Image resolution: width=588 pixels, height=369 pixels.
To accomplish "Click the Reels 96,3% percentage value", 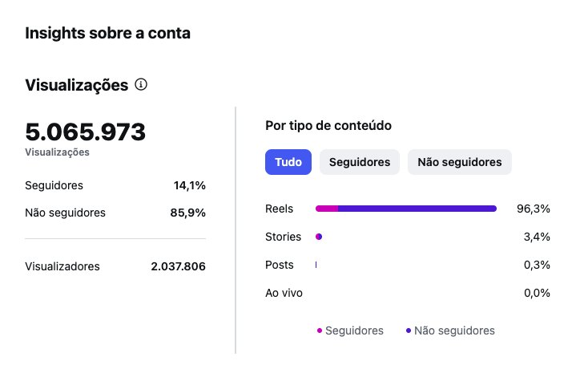I will (534, 209).
